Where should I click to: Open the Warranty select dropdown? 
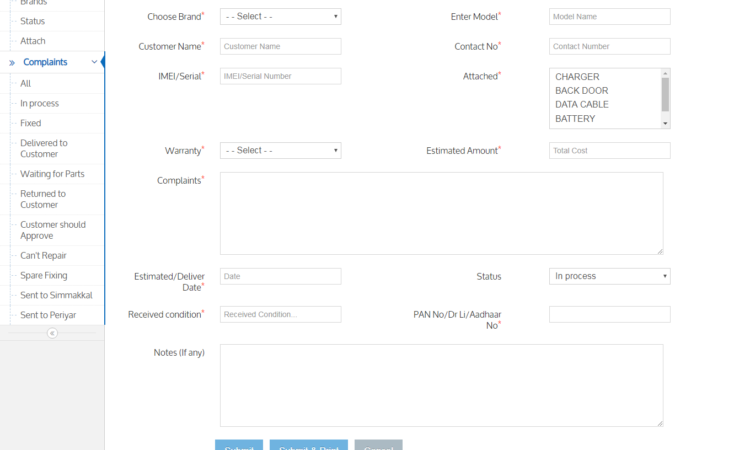coord(280,150)
